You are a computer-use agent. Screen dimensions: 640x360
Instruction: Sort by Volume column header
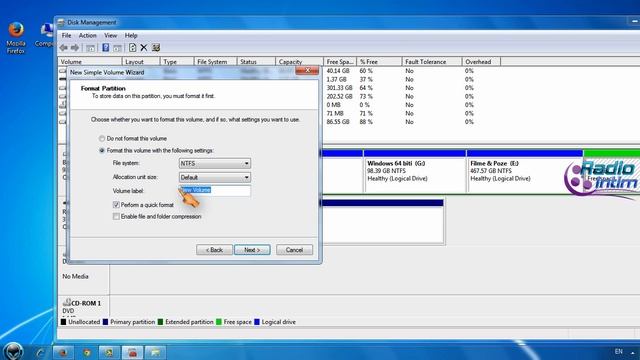[x=90, y=62]
